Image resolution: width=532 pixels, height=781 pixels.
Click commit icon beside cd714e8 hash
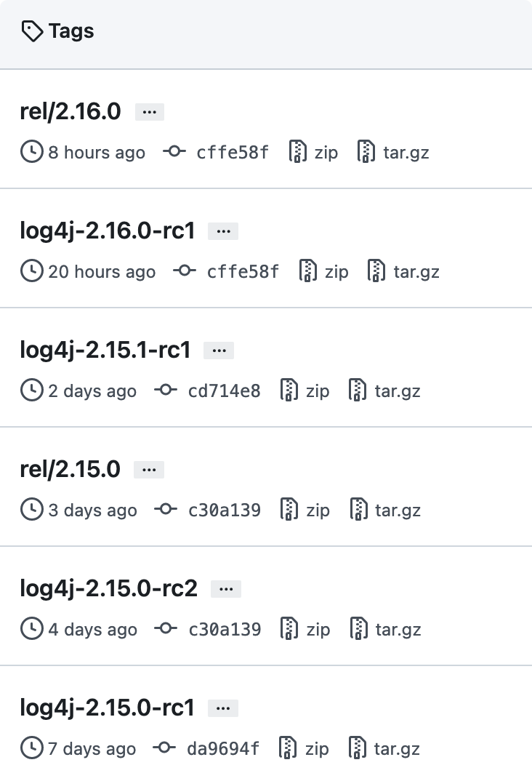[x=166, y=391]
